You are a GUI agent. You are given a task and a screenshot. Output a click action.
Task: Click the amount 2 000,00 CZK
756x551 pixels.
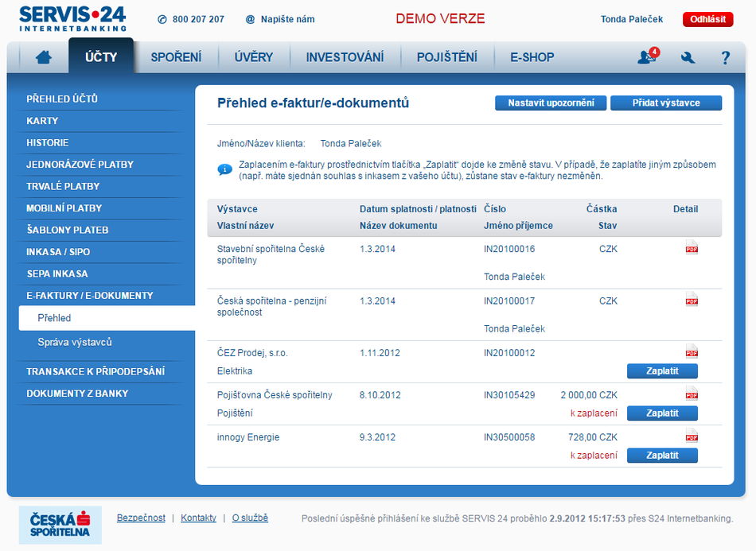pyautogui.click(x=589, y=395)
